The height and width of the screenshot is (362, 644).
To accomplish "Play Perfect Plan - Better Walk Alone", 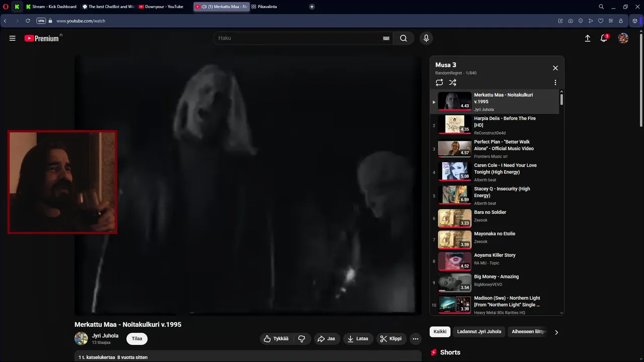I will pos(496,149).
